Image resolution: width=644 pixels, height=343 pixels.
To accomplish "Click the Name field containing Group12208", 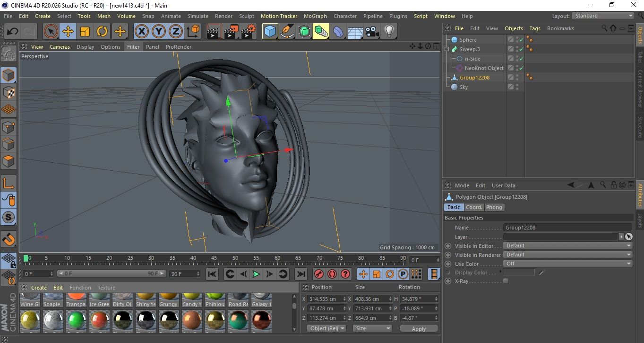I will point(567,228).
